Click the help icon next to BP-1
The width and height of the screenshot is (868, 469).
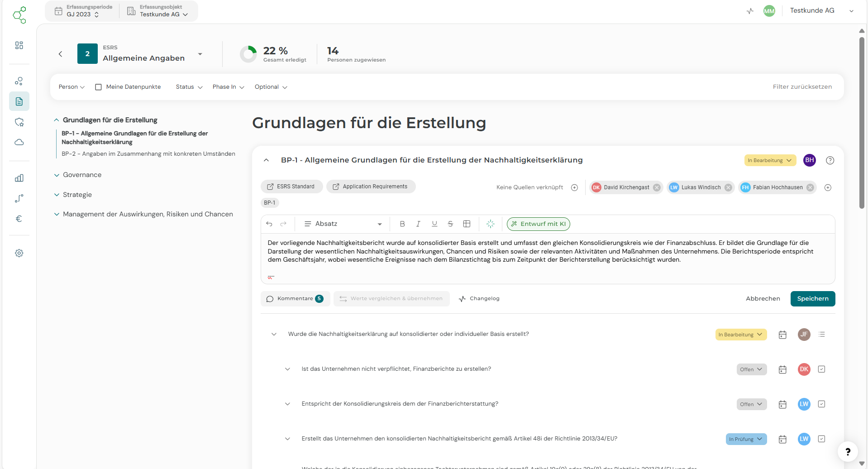pyautogui.click(x=830, y=160)
